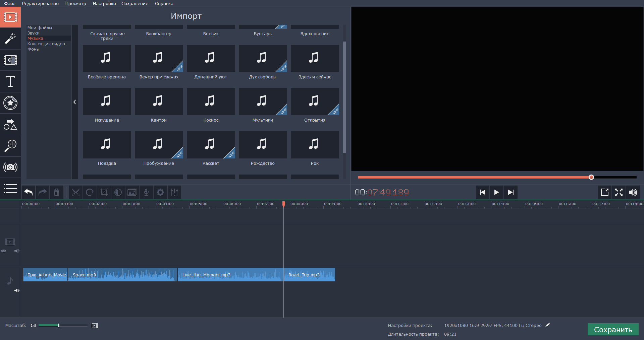Image resolution: width=644 pixels, height=340 pixels.
Task: Open the Редактирование menu
Action: pos(40,3)
